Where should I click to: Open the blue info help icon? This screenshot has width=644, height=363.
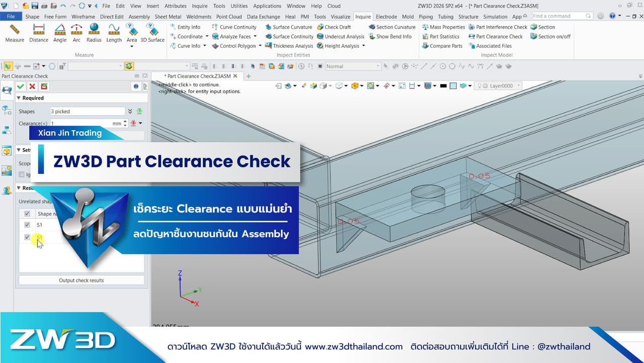pos(136,87)
